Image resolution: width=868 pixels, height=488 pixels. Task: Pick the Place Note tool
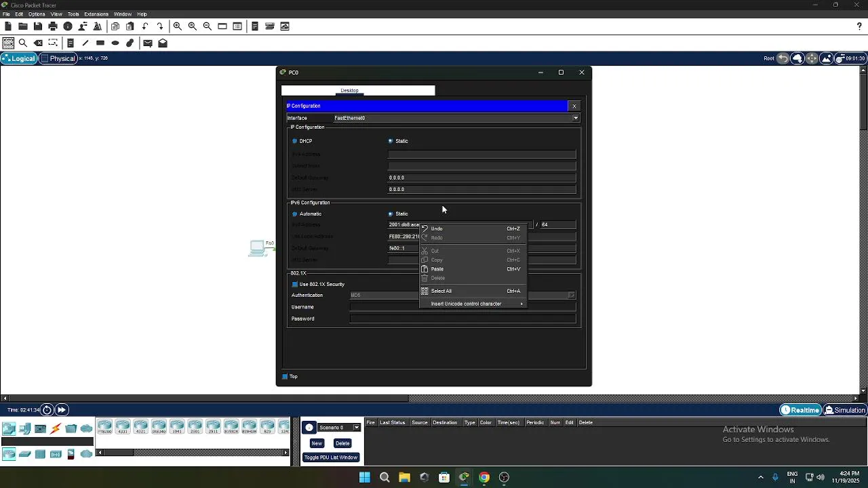[70, 43]
